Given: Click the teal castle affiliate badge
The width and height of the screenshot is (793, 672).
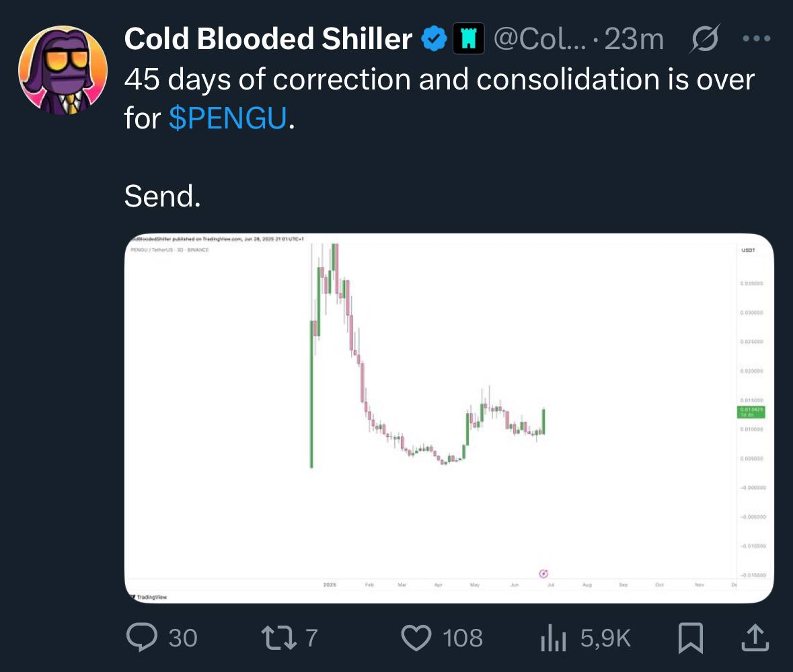Looking at the screenshot, I should [468, 38].
